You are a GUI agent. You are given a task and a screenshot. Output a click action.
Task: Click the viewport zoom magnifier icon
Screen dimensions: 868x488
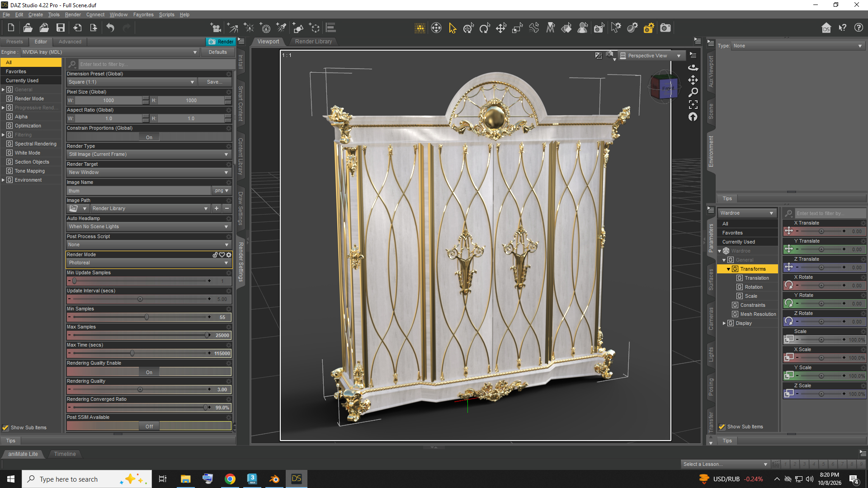(x=693, y=92)
